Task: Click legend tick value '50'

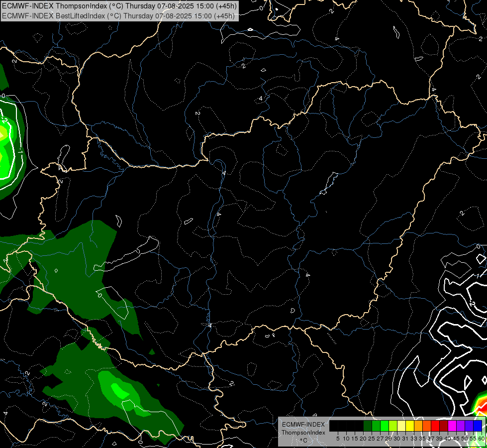Action: 465,439
